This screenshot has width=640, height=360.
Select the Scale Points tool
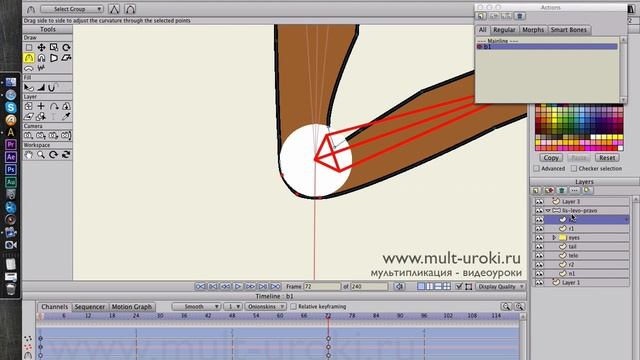click(53, 48)
